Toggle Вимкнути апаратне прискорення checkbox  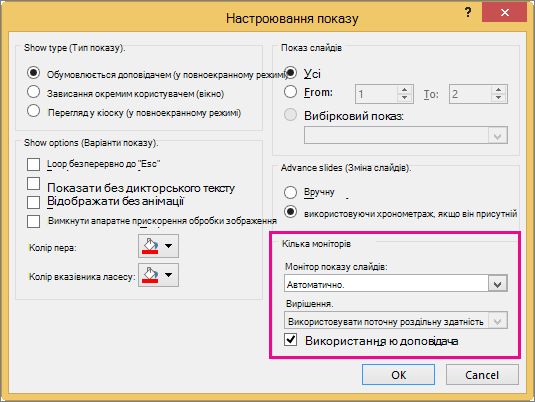click(33, 221)
